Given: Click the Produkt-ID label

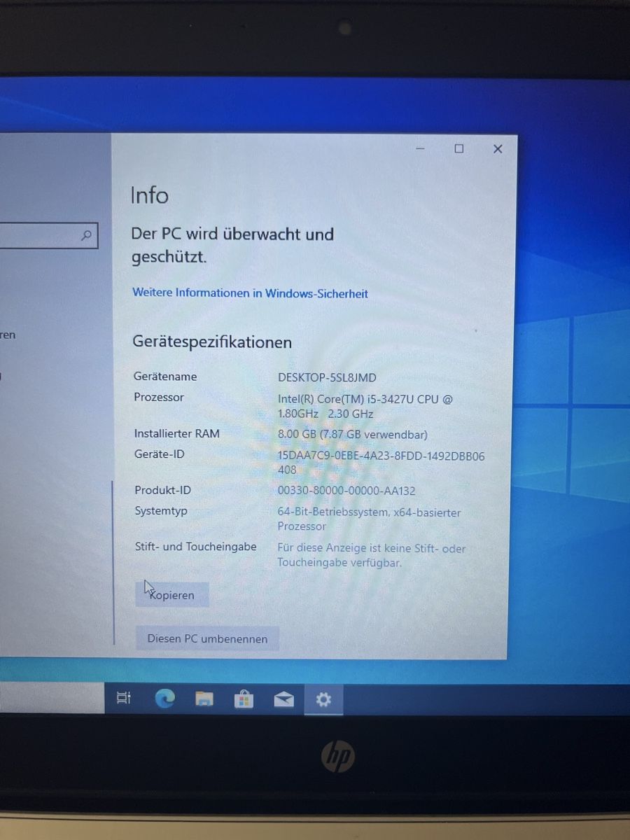Looking at the screenshot, I should 162,490.
